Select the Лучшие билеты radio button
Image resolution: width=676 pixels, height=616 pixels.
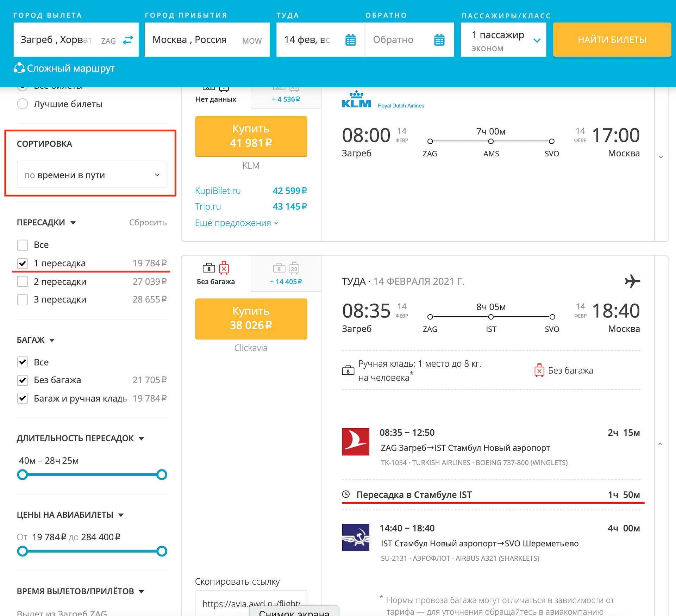pyautogui.click(x=23, y=104)
